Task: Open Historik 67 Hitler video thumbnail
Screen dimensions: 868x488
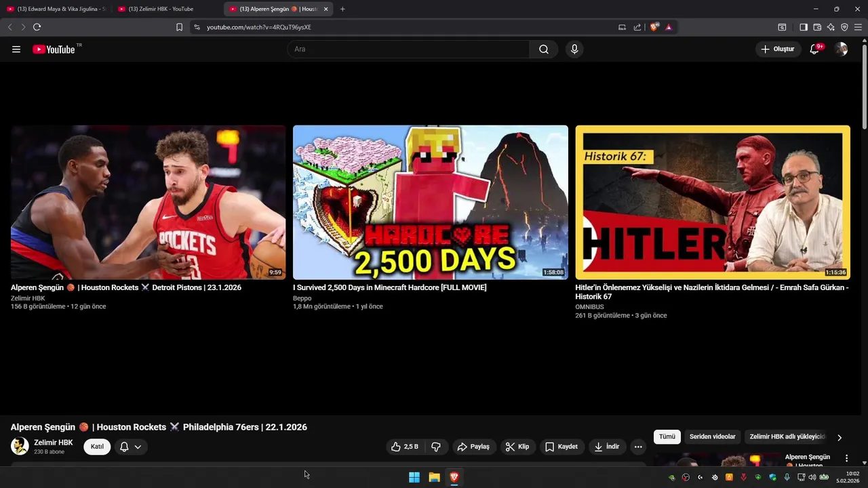Action: tap(713, 202)
